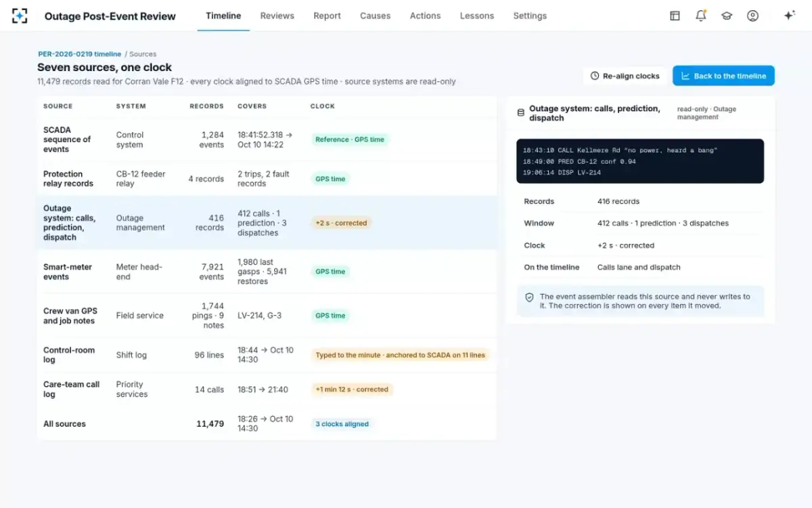Open the Settings tab
The height and width of the screenshot is (508, 812).
pyautogui.click(x=530, y=16)
